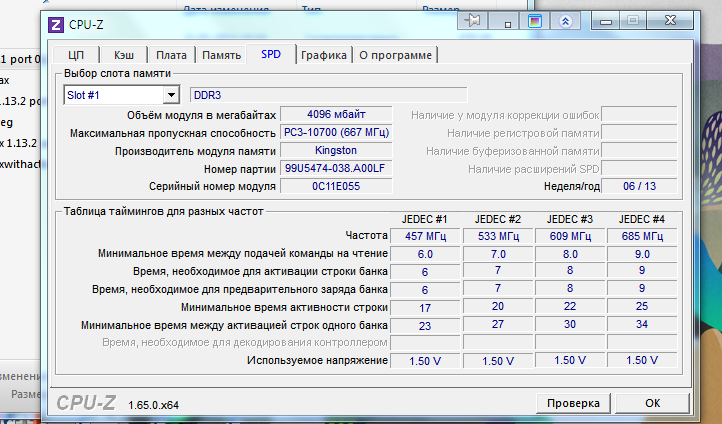Open the Slot #1 memory slot dropdown
The height and width of the screenshot is (424, 722).
coord(171,95)
